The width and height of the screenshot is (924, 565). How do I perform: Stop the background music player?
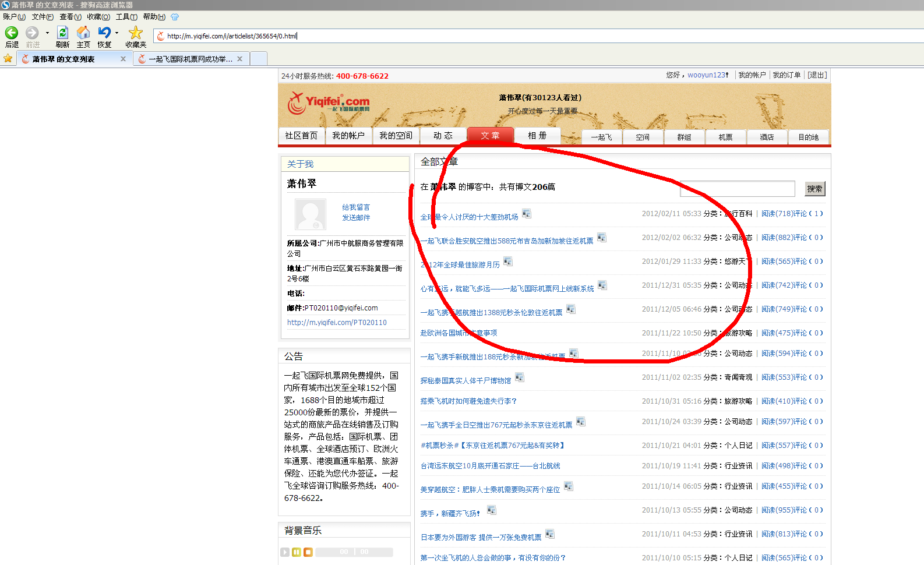(x=308, y=552)
